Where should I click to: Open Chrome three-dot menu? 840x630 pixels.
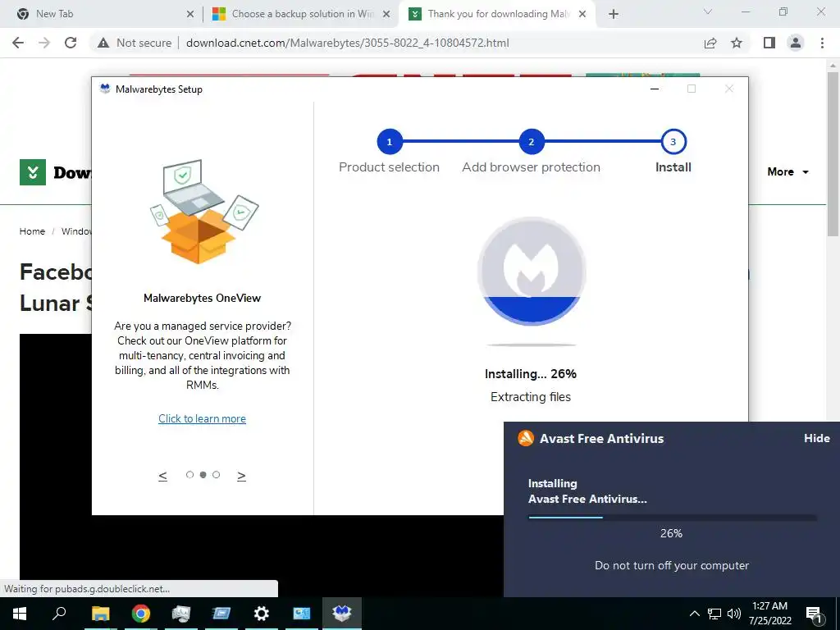(822, 43)
